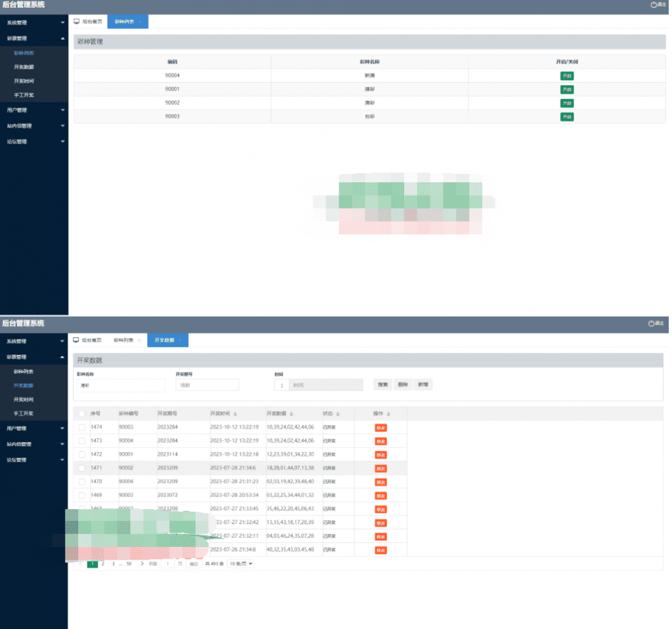Open the 10 条/页 page size dropdown
Image resolution: width=672 pixels, height=629 pixels.
point(241,564)
